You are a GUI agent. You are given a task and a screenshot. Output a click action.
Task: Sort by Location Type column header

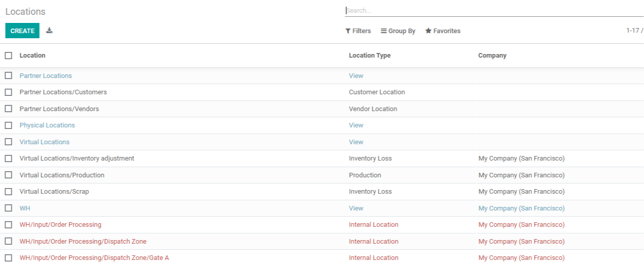(370, 56)
